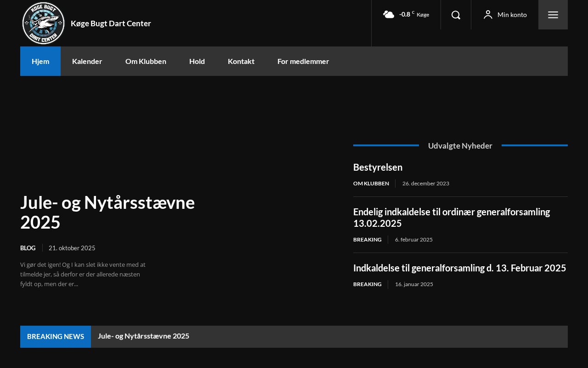Open Indkaldelse til generalforsamling d. 13. Februar article

click(x=459, y=268)
